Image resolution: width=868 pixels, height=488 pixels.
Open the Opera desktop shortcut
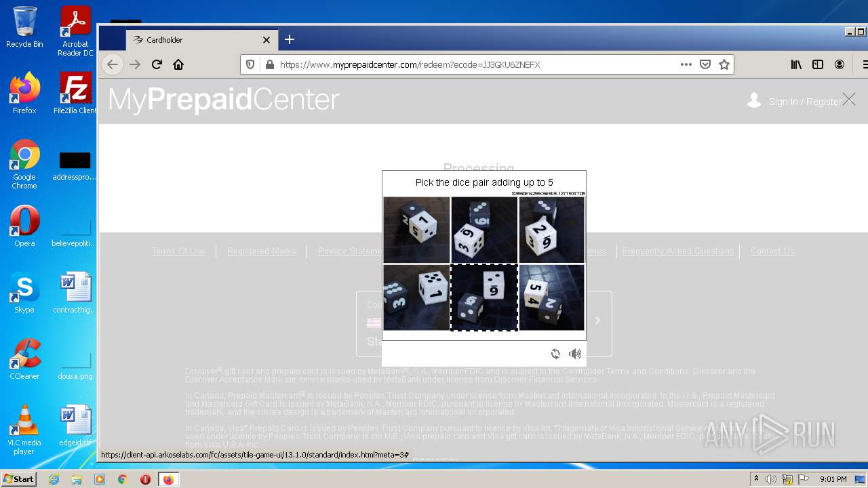(24, 226)
